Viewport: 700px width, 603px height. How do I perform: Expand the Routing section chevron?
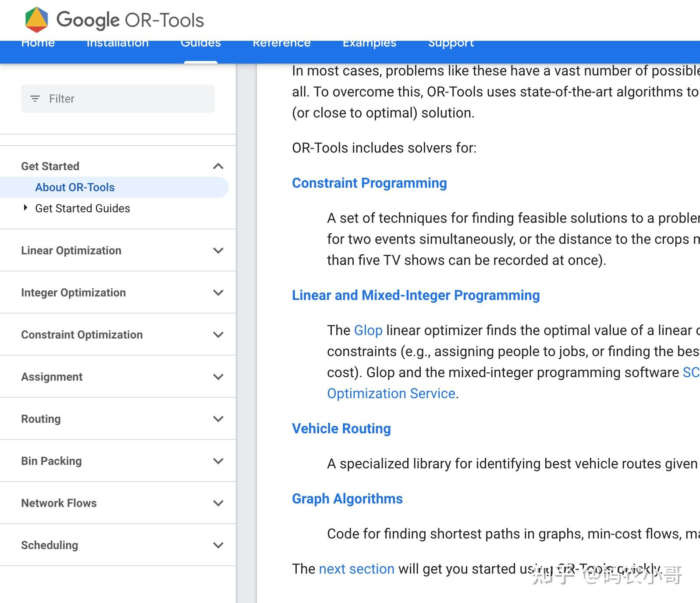coord(218,419)
